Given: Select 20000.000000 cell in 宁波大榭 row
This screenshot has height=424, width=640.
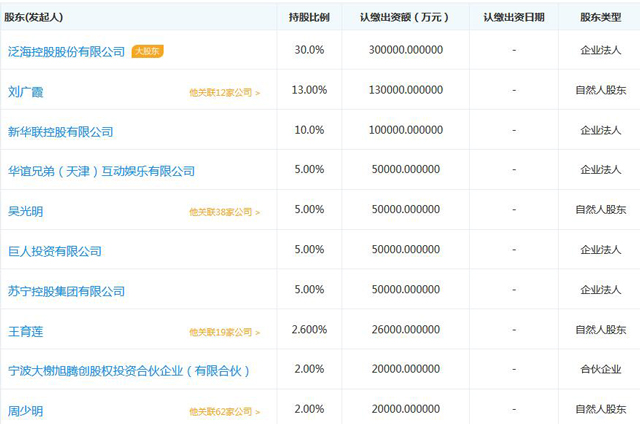Looking at the screenshot, I should (406, 369).
